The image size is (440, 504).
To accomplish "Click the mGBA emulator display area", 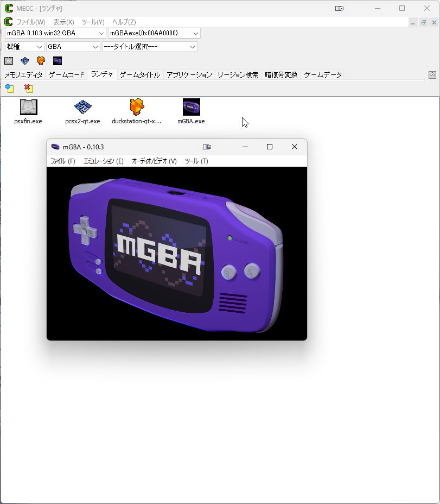I will pyautogui.click(x=177, y=253).
